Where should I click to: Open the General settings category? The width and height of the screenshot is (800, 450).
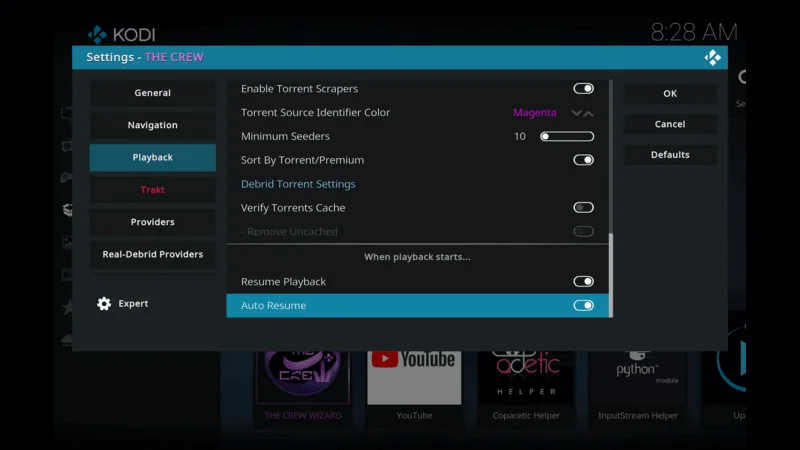click(x=152, y=93)
